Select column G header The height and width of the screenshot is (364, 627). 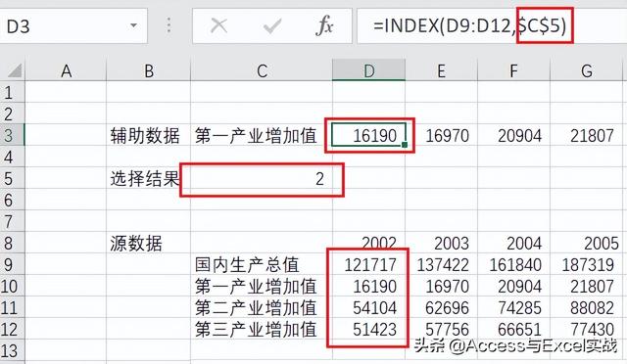click(587, 70)
